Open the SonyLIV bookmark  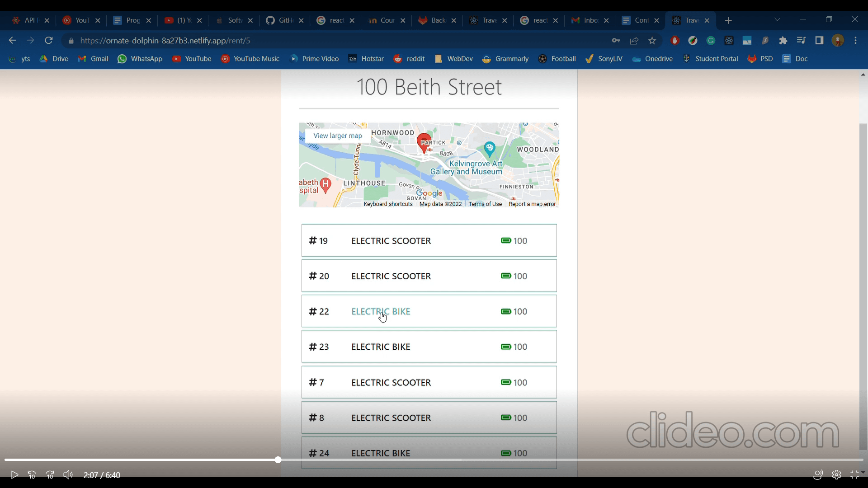pyautogui.click(x=604, y=59)
